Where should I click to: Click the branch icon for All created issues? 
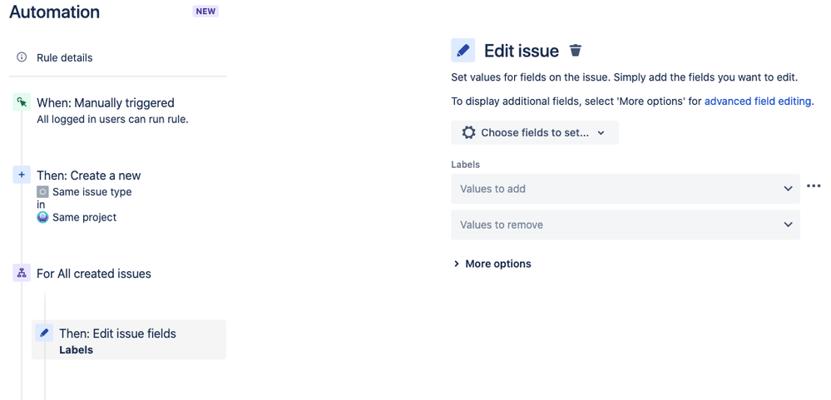click(x=21, y=273)
